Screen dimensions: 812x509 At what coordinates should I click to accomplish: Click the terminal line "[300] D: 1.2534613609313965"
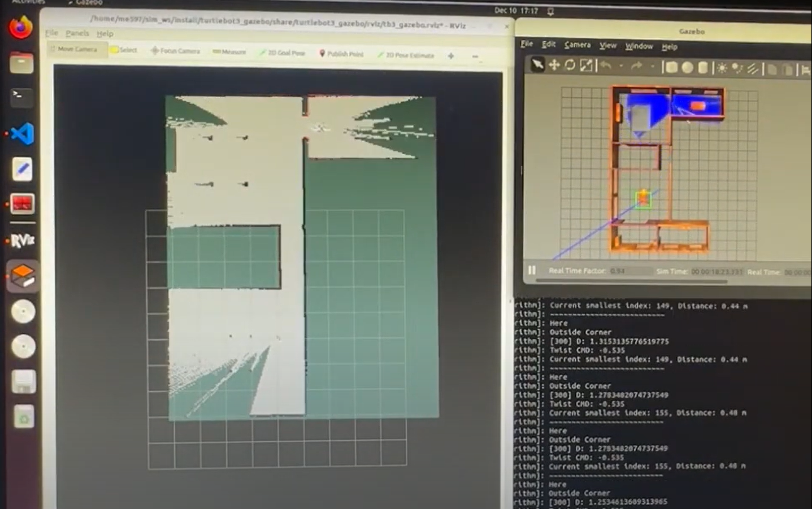[608, 502]
